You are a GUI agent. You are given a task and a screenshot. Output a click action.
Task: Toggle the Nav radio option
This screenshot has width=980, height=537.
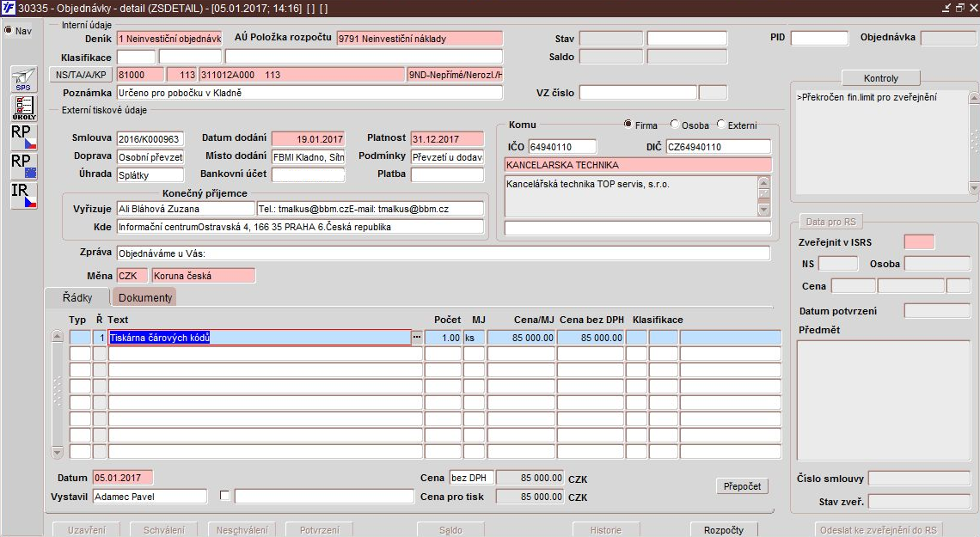coord(9,30)
